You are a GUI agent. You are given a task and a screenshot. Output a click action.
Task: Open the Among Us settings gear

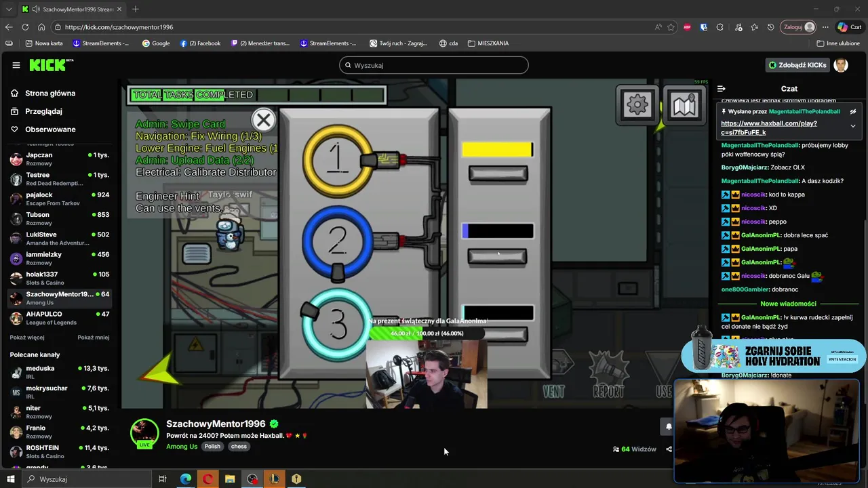pos(637,105)
